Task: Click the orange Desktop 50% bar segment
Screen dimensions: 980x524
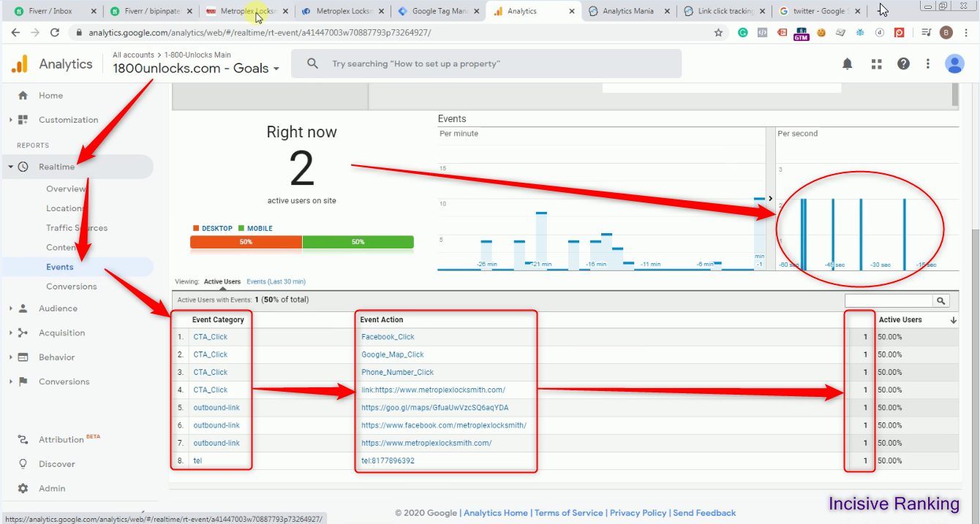Action: 246,242
